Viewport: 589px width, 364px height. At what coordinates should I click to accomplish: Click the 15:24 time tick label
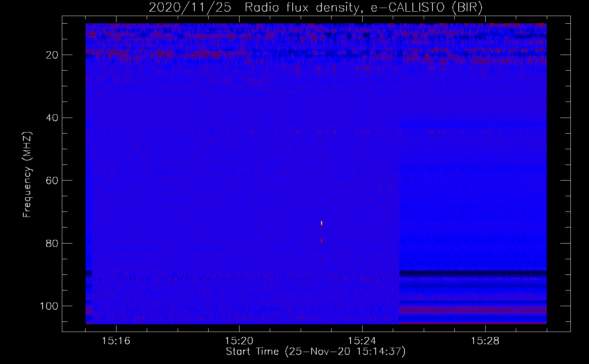pyautogui.click(x=362, y=341)
